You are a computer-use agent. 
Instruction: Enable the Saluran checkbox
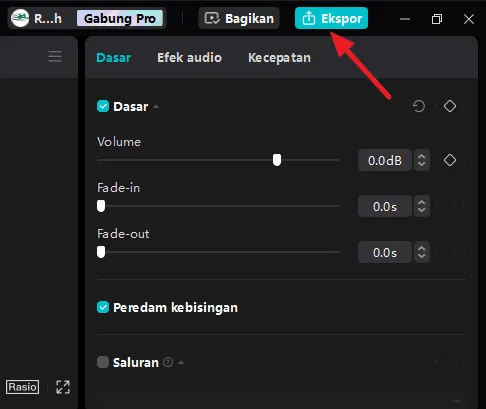[x=103, y=362]
